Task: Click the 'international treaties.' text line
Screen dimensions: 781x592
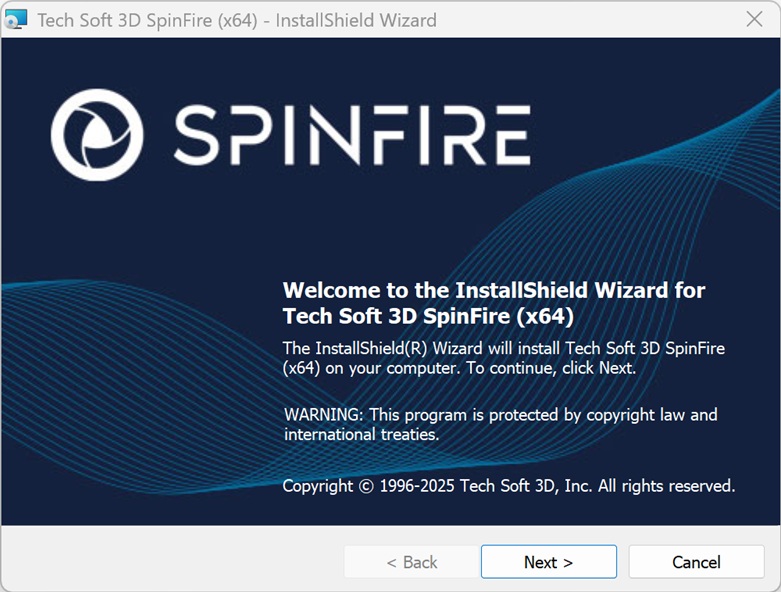Action: pos(361,434)
